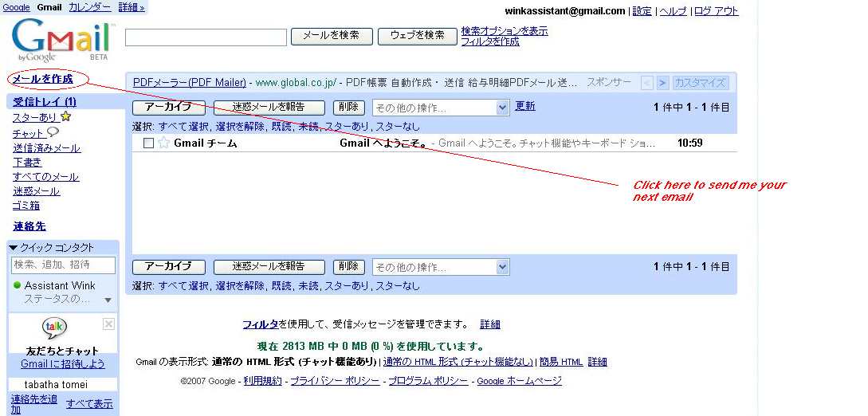Open ヘルプ help link
Image resolution: width=868 pixels, height=416 pixels.
pos(674,11)
